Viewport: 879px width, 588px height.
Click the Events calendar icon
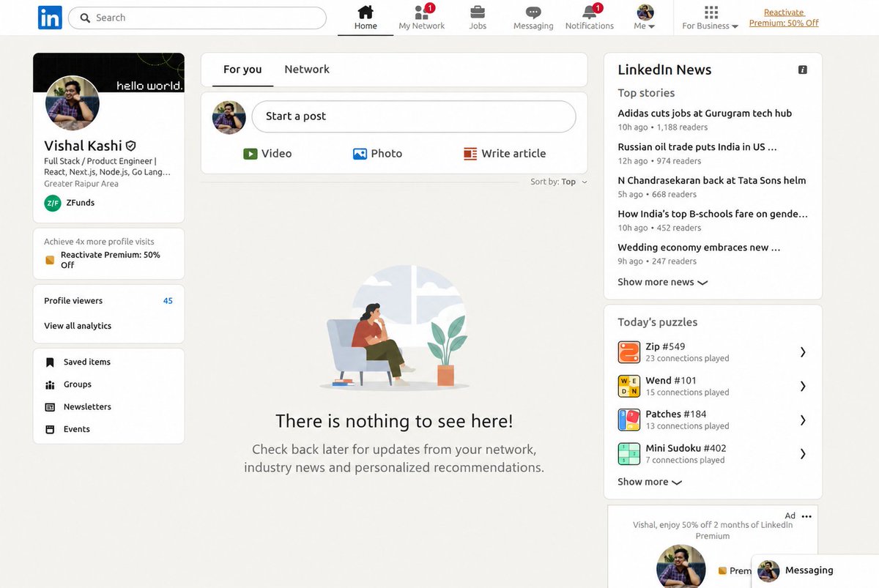50,430
